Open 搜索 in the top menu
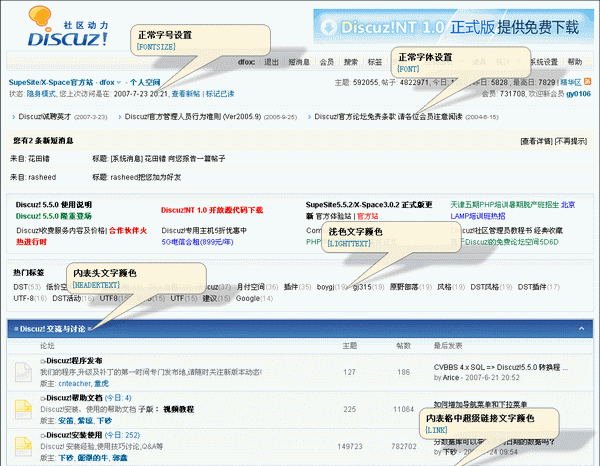600x466 pixels. click(x=351, y=62)
